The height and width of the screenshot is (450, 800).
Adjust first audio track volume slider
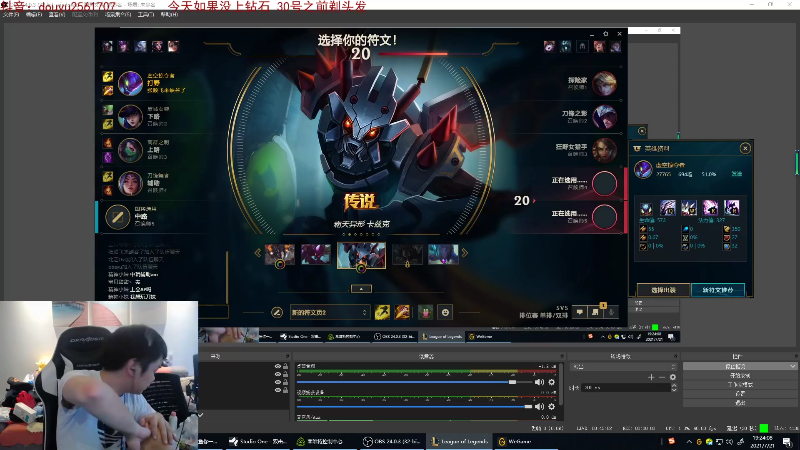[513, 382]
